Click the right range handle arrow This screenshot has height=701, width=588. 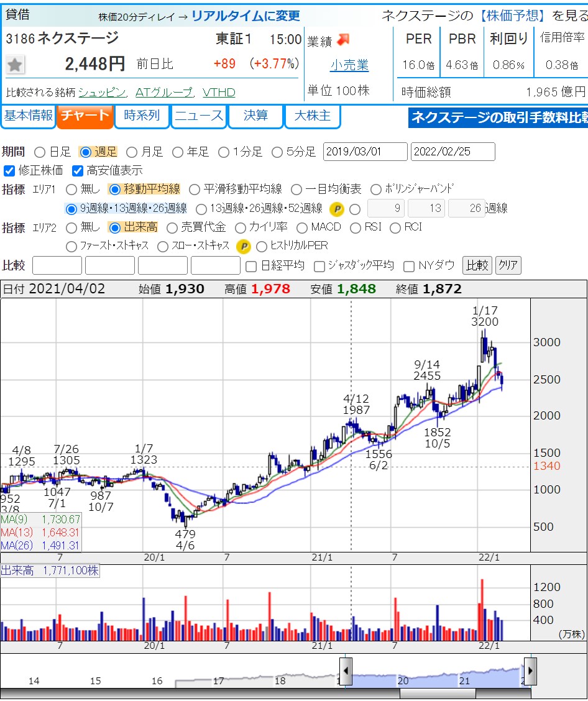[x=530, y=671]
